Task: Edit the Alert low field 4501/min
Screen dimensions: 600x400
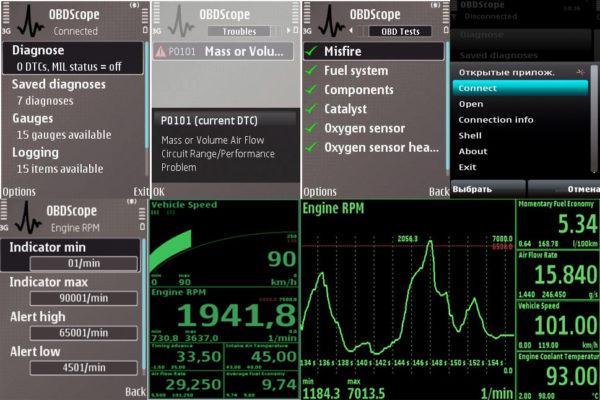Action: pyautogui.click(x=83, y=367)
